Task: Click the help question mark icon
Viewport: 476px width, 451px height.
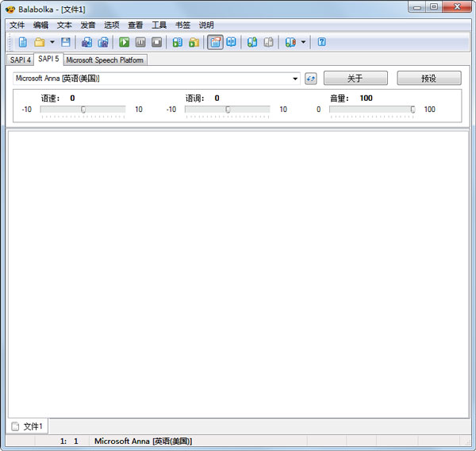Action: [321, 42]
